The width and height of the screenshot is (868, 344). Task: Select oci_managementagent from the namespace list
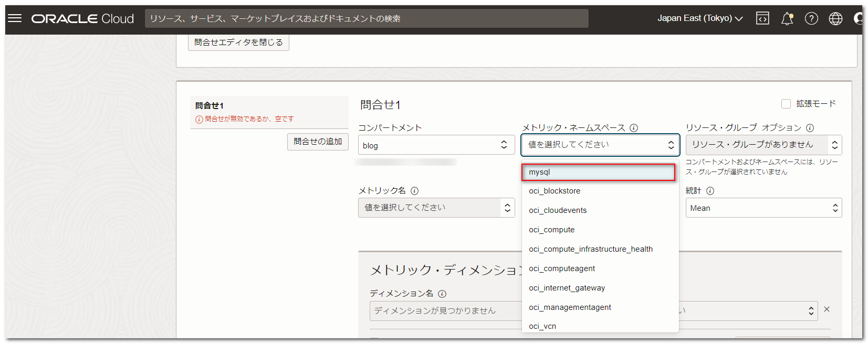[x=600, y=307]
